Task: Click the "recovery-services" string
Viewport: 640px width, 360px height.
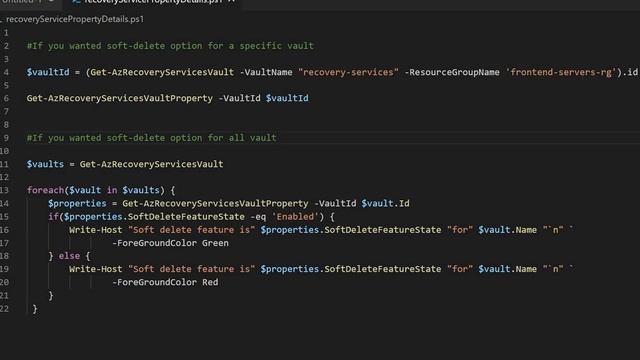Action: pyautogui.click(x=348, y=72)
